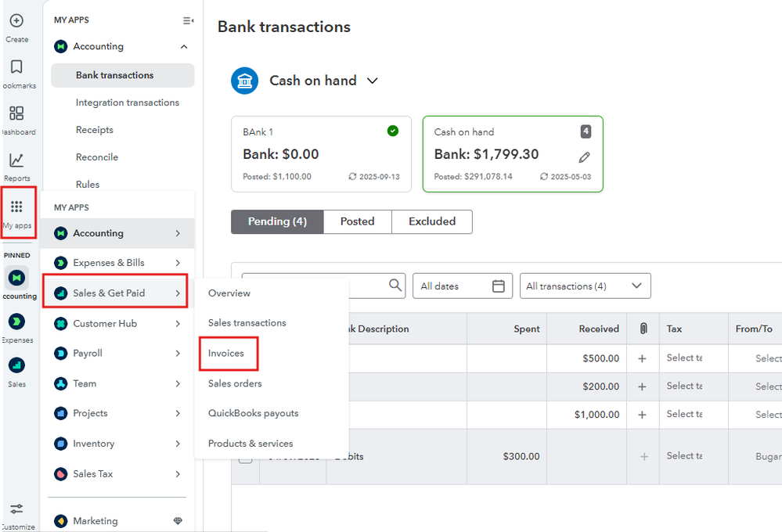The image size is (782, 532).
Task: Open Cash on hand account dropdown arrow
Action: pos(373,81)
